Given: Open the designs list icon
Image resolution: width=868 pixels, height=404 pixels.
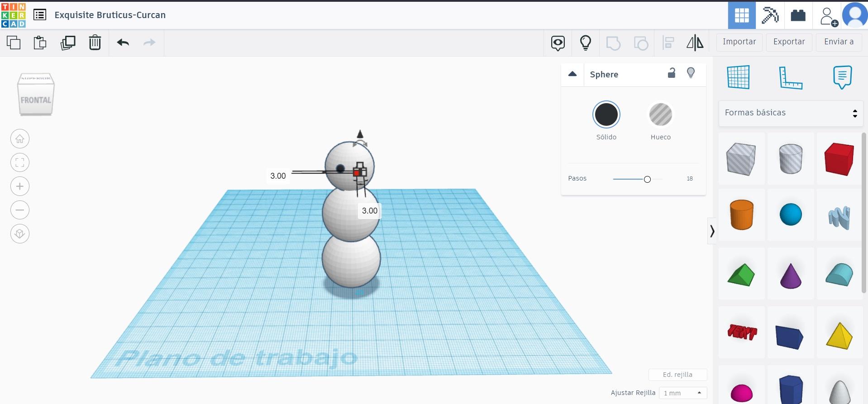Looking at the screenshot, I should [40, 15].
